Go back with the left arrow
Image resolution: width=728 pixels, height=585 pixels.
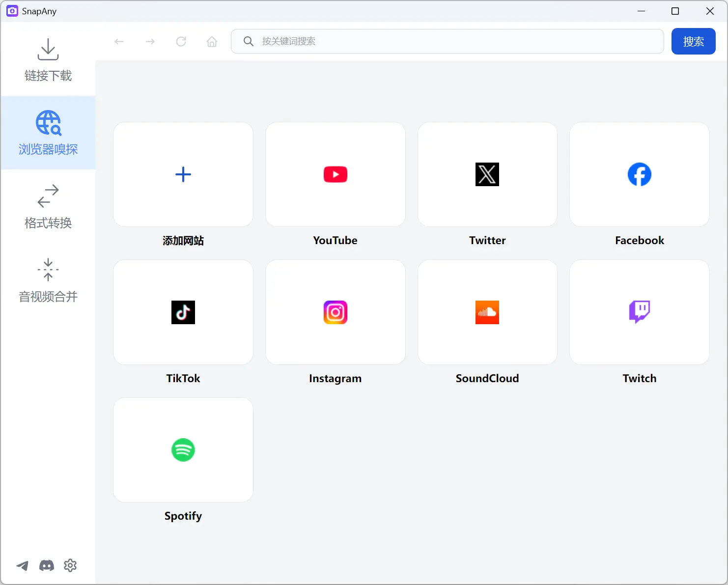tap(119, 42)
